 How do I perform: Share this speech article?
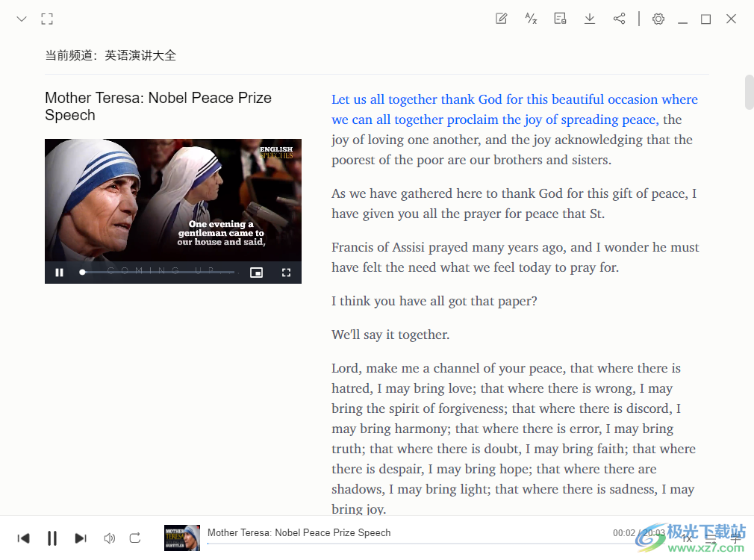tap(619, 19)
